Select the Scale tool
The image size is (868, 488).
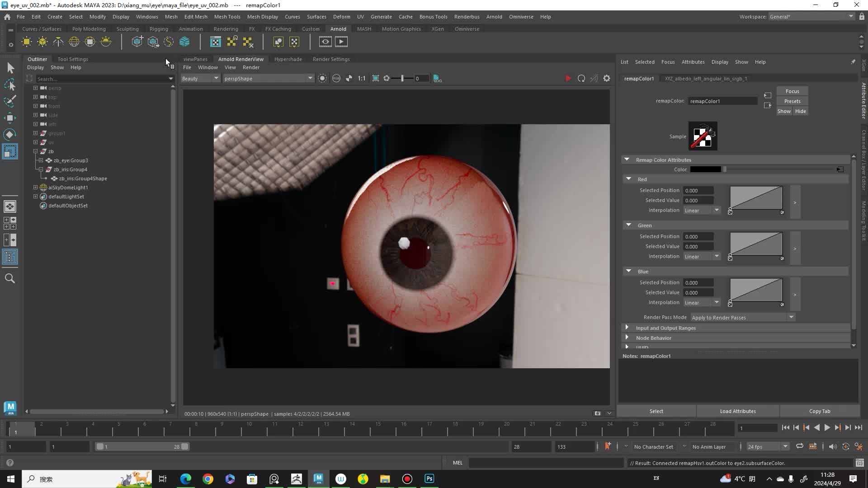pyautogui.click(x=10, y=151)
